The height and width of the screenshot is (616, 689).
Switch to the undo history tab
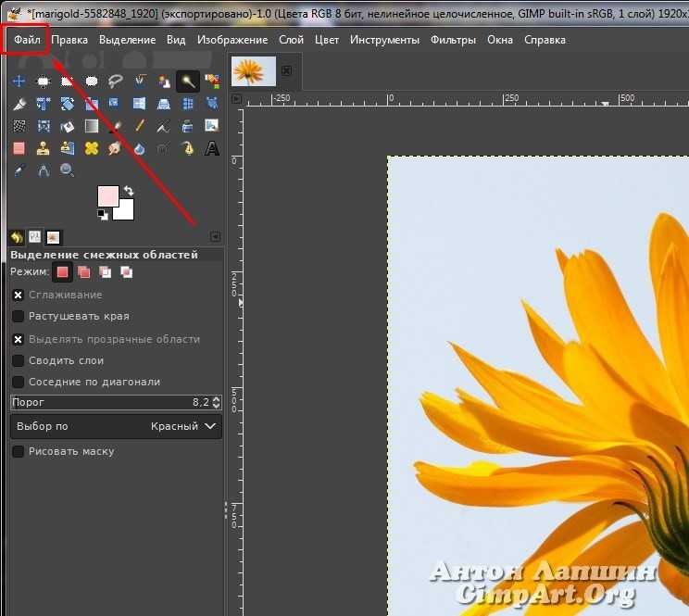tap(17, 237)
